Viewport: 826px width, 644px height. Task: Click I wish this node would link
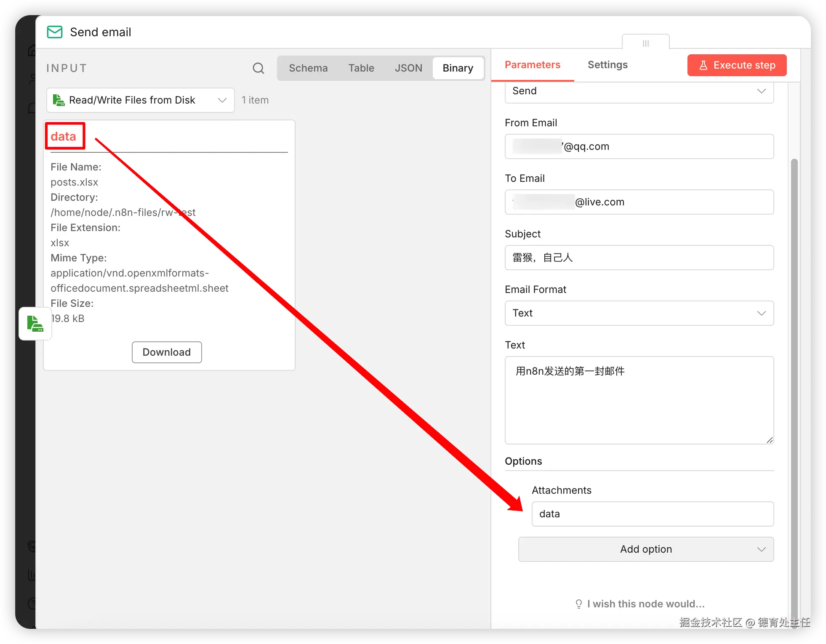(645, 604)
